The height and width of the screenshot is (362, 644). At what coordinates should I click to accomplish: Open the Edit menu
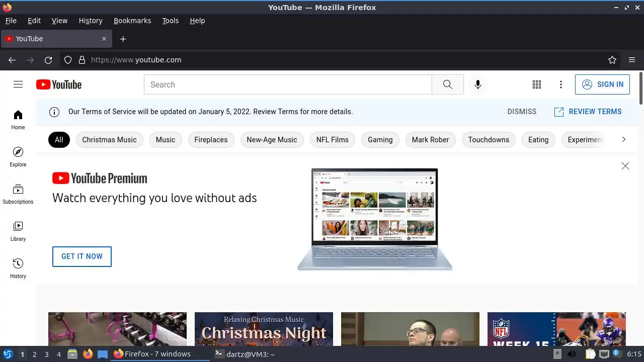point(34,21)
